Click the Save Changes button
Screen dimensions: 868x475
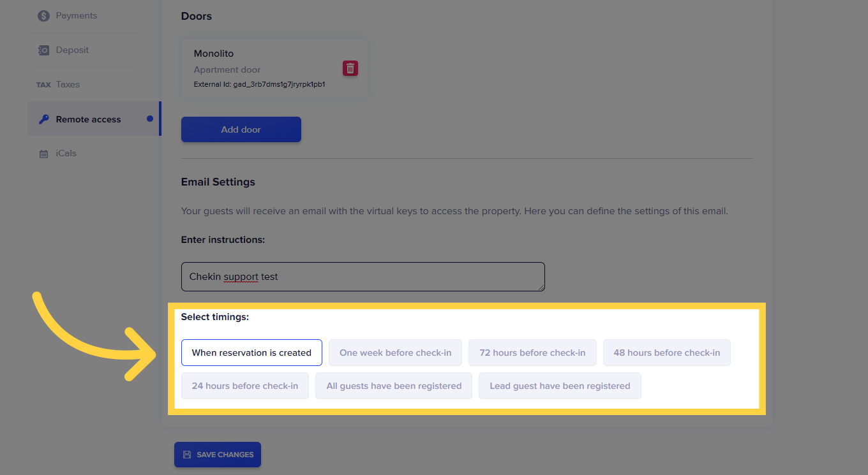pos(218,455)
